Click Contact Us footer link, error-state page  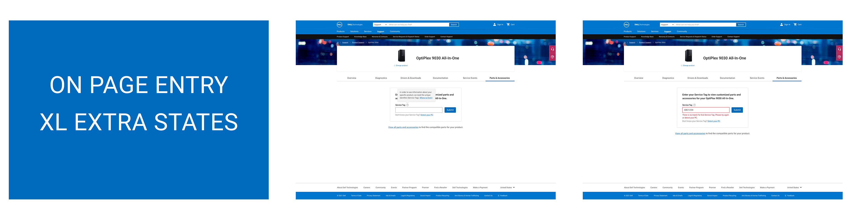coord(775,195)
